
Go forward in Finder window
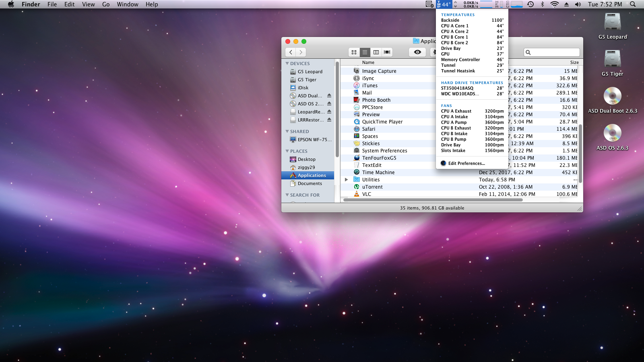301,52
